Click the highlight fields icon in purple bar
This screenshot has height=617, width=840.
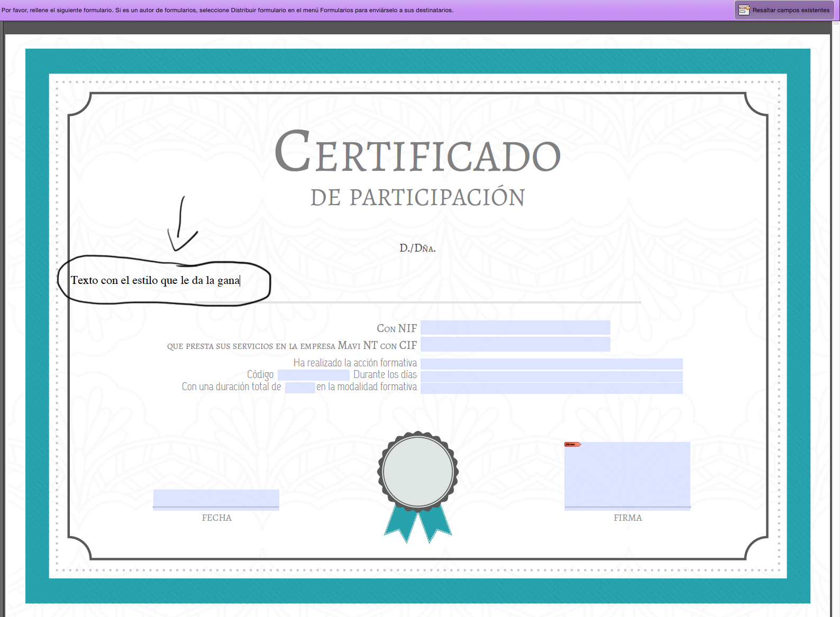744,10
